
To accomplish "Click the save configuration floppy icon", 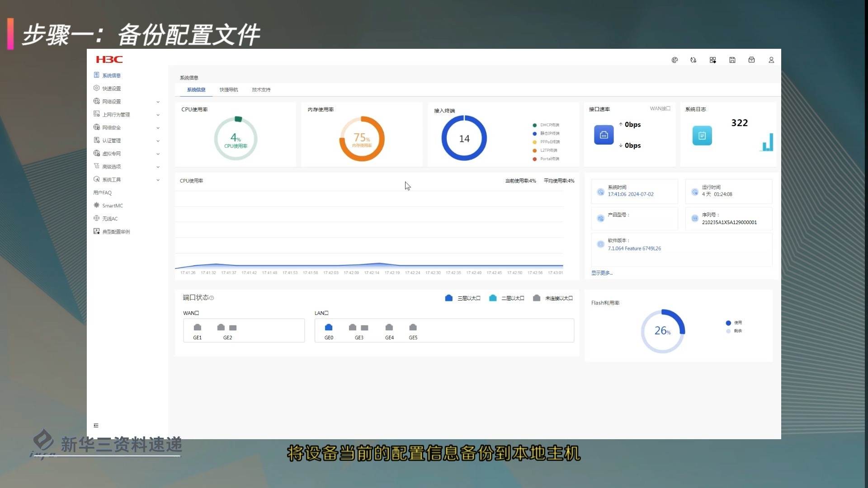I will click(732, 60).
